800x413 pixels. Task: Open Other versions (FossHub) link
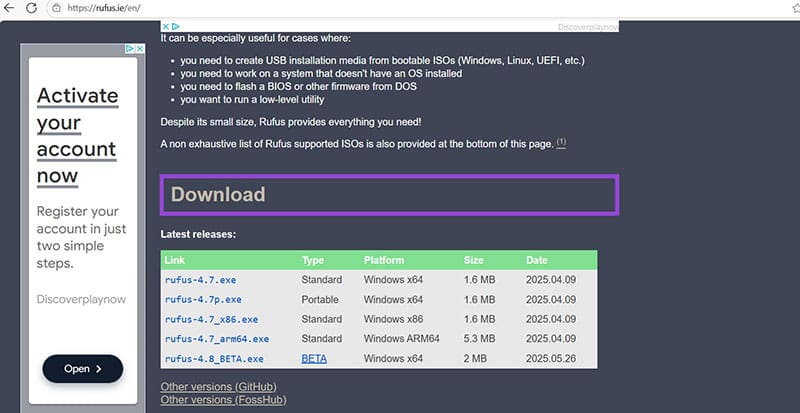[x=223, y=399]
